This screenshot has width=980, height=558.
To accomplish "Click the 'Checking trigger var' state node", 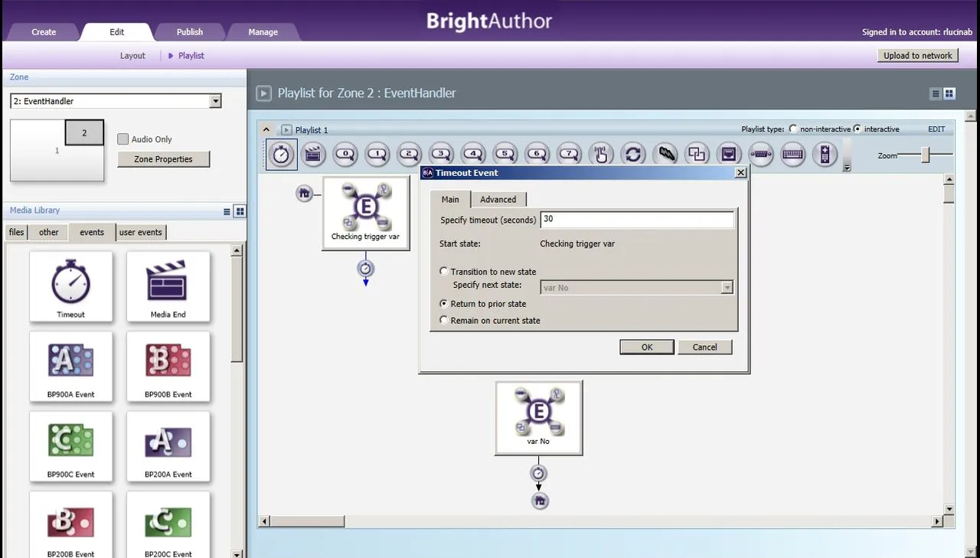I will (366, 212).
